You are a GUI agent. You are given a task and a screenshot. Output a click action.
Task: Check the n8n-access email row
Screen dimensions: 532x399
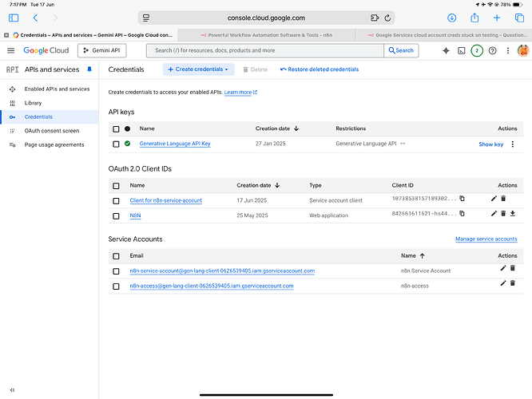point(116,286)
